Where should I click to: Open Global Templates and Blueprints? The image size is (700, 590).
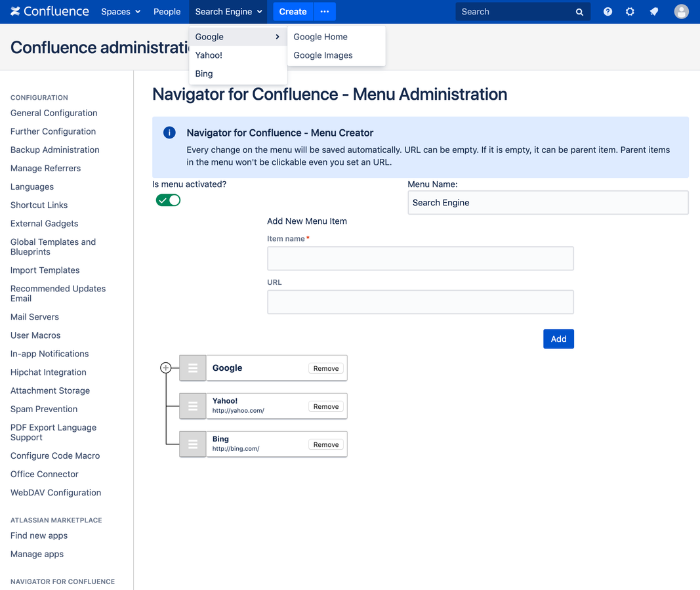click(x=53, y=247)
